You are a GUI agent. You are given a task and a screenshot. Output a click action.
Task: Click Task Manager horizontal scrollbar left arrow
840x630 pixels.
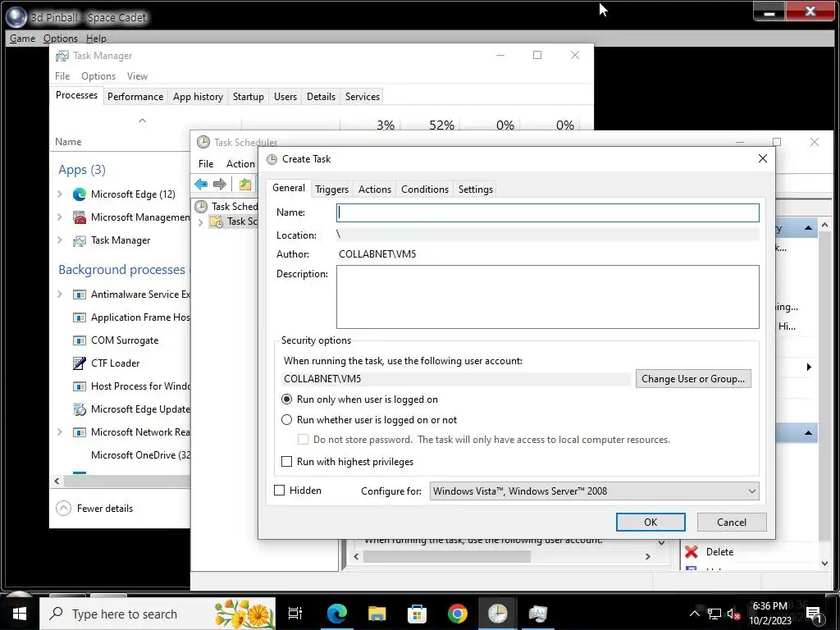57,481
